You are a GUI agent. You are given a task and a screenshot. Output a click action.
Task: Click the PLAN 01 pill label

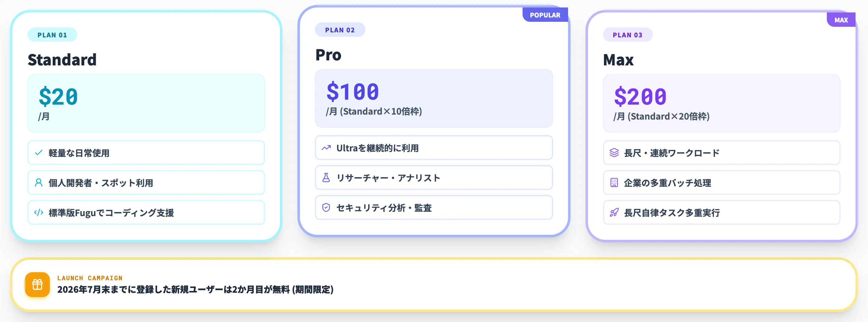(52, 35)
